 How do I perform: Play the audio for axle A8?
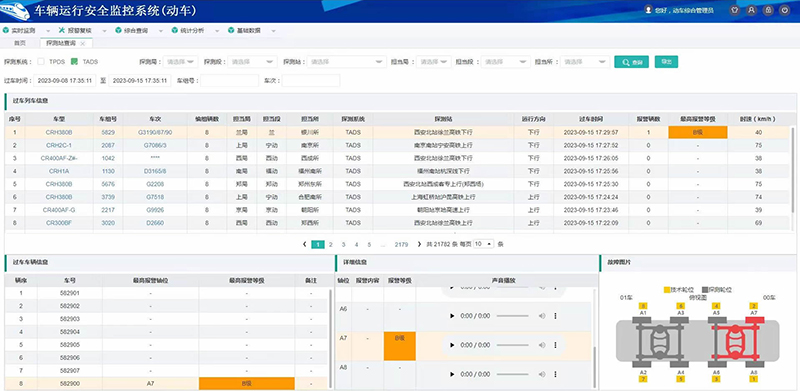click(x=452, y=374)
